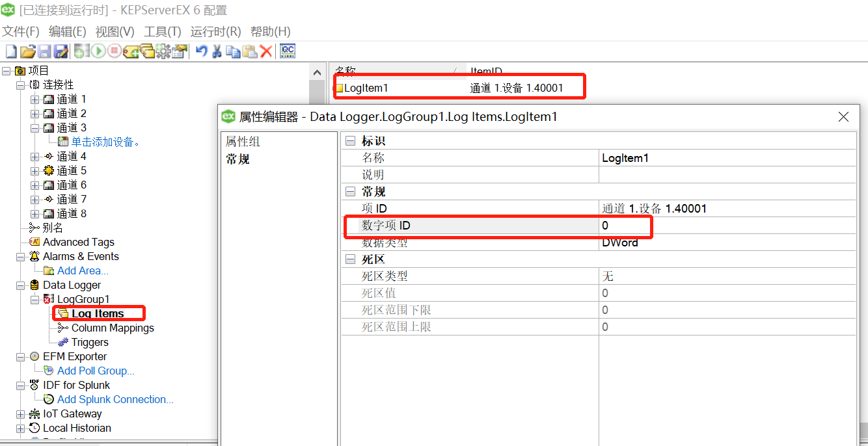The width and height of the screenshot is (868, 446).
Task: Select the Advanced Tags tree item
Action: (x=79, y=242)
